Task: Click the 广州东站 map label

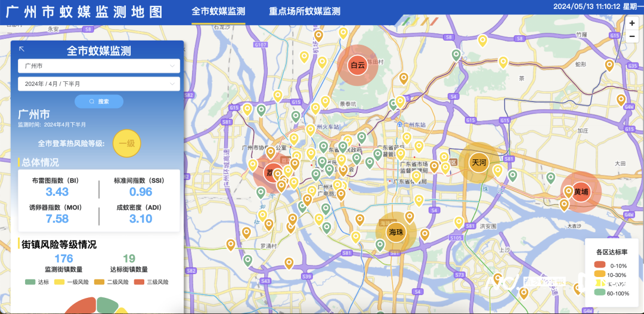Action: tap(415, 125)
